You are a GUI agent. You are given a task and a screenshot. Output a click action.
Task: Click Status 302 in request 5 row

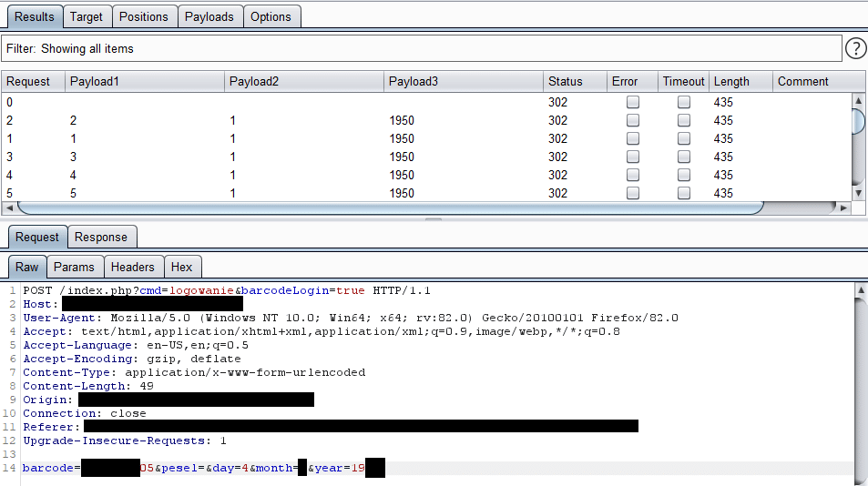pyautogui.click(x=558, y=194)
